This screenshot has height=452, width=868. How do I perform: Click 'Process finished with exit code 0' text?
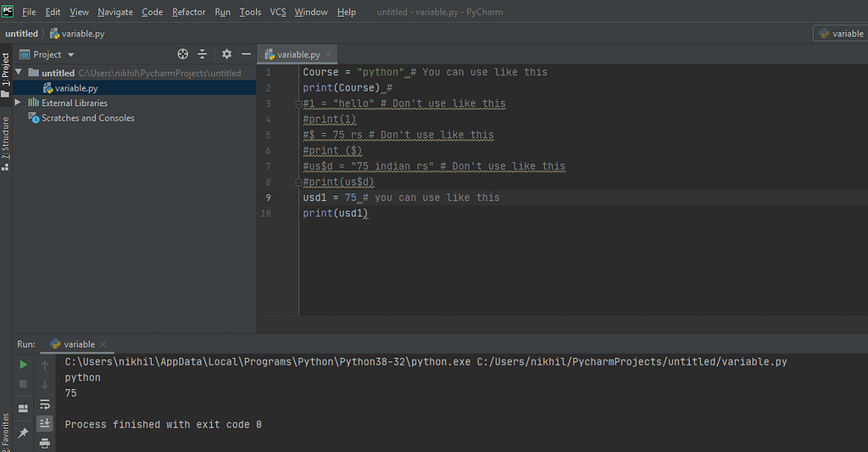pyautogui.click(x=164, y=425)
